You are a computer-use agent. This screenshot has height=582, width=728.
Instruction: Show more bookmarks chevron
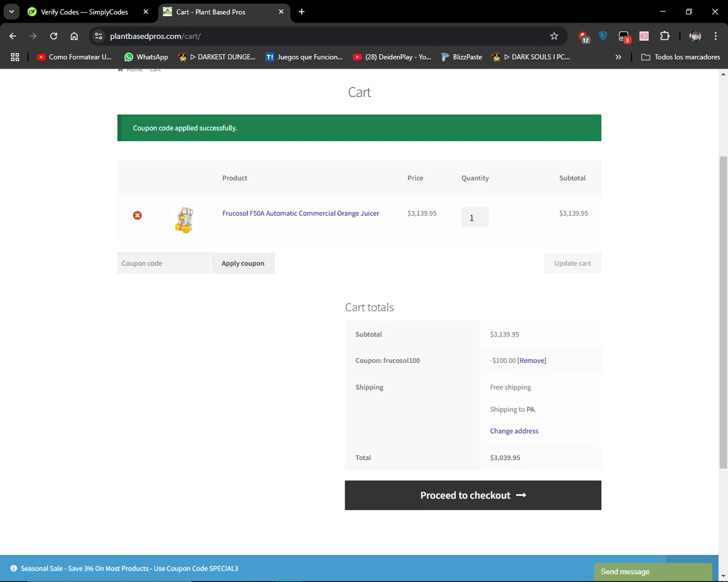(x=618, y=57)
